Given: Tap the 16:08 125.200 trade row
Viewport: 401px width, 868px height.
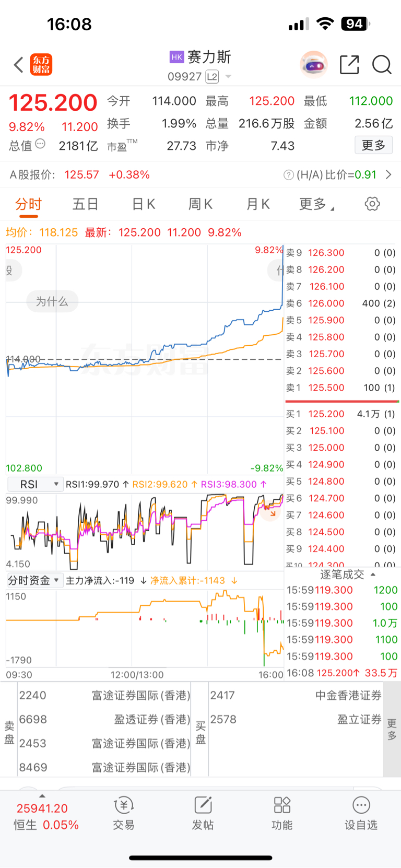Looking at the screenshot, I should (x=342, y=673).
